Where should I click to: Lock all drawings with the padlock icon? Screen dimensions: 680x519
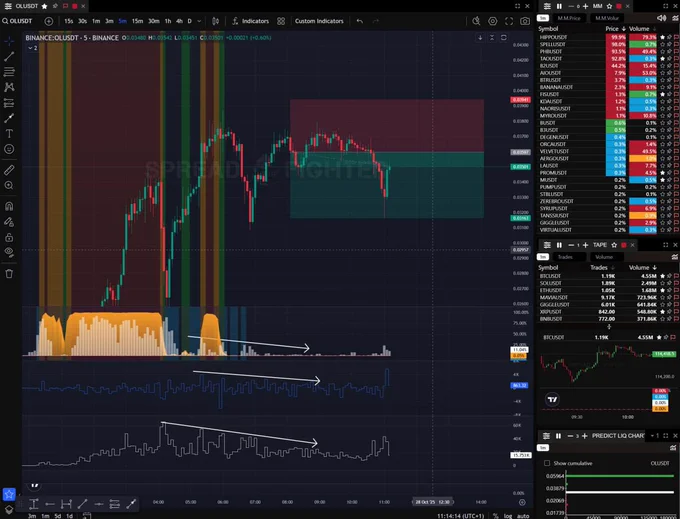point(9,237)
